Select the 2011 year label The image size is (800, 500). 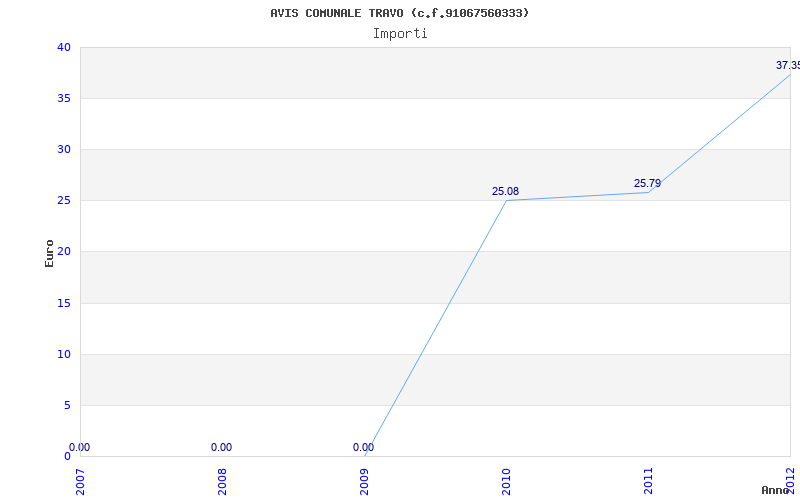[648, 482]
